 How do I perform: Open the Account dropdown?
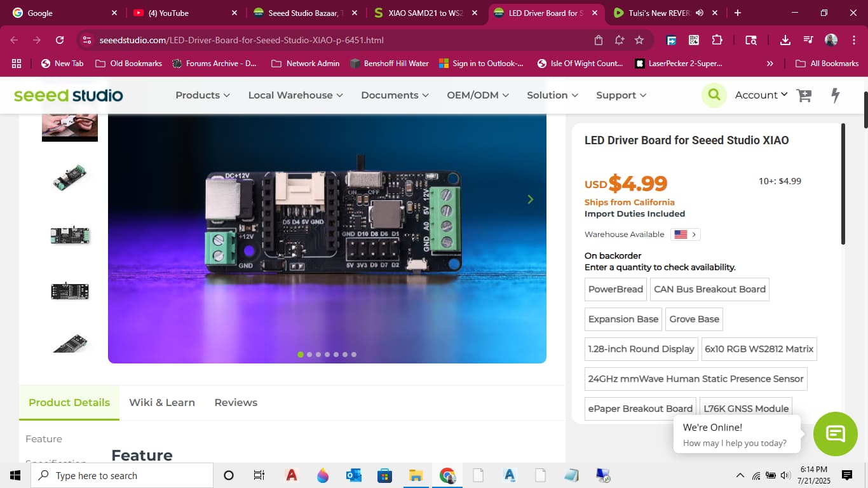(x=761, y=95)
